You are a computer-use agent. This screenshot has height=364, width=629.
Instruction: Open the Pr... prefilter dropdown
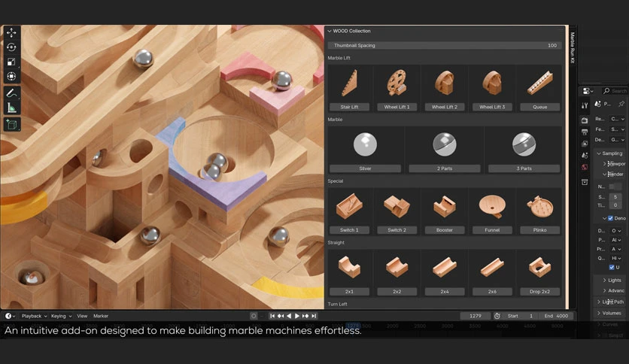point(615,249)
